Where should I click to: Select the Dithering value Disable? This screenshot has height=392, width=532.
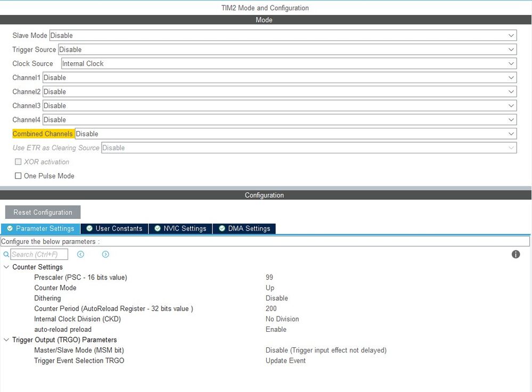277,298
